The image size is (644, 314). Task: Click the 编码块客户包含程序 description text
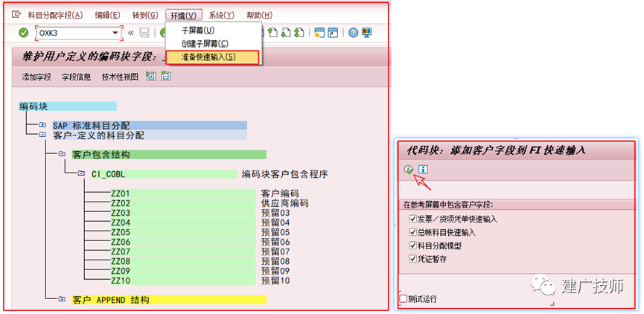coord(284,174)
